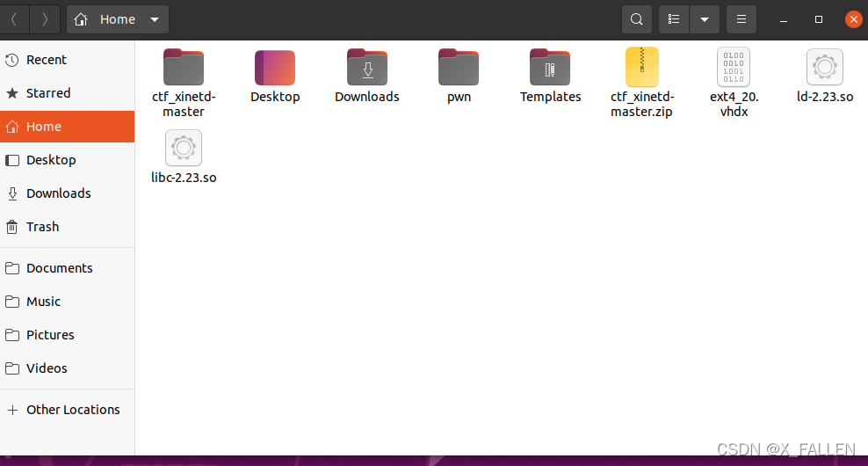Viewport: 868px width, 466px height.
Task: Click the Home path bar button
Action: click(x=118, y=19)
